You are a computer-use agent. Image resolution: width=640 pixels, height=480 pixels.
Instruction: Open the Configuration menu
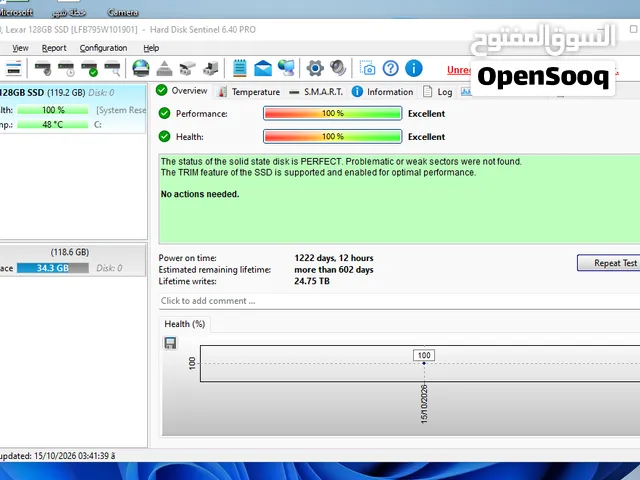103,48
